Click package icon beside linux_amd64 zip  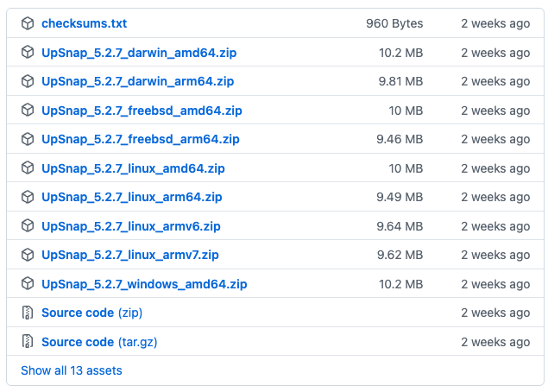(x=28, y=168)
